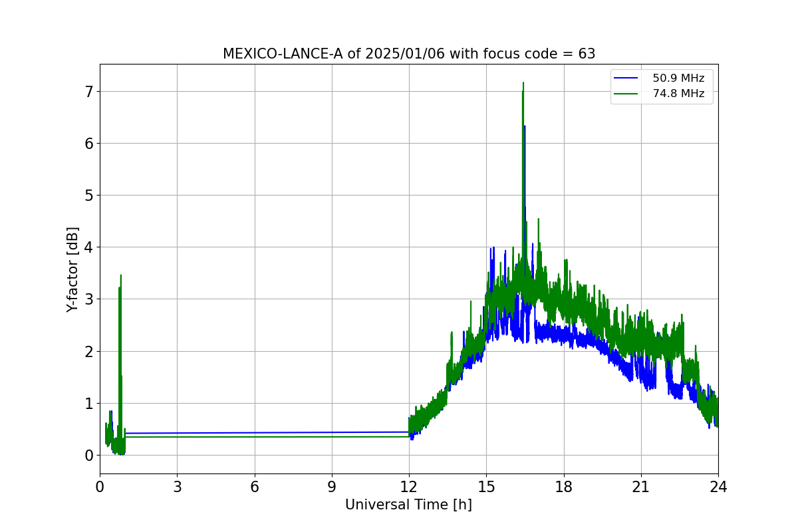
Task: Click x-axis tick label 24
Action: coord(718,487)
